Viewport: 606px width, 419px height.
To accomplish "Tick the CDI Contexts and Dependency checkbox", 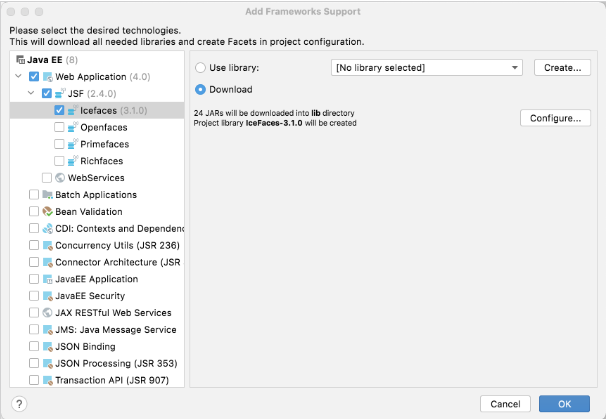I will [34, 228].
